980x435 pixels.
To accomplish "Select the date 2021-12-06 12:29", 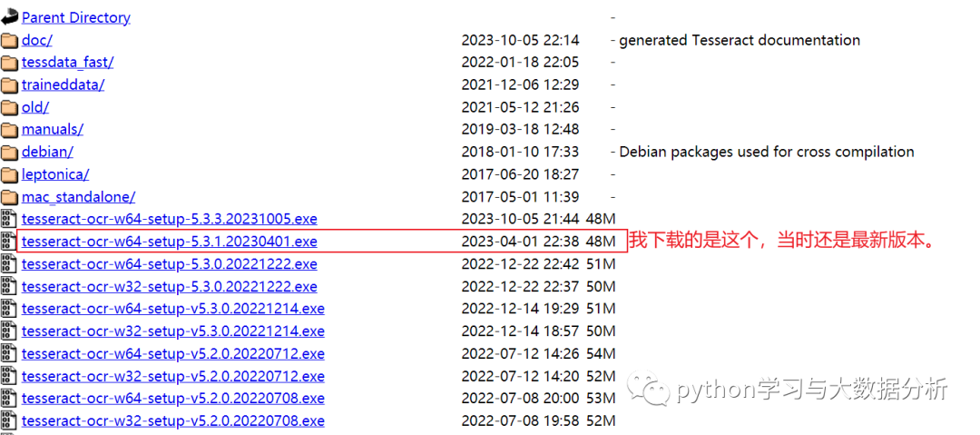I will [520, 85].
